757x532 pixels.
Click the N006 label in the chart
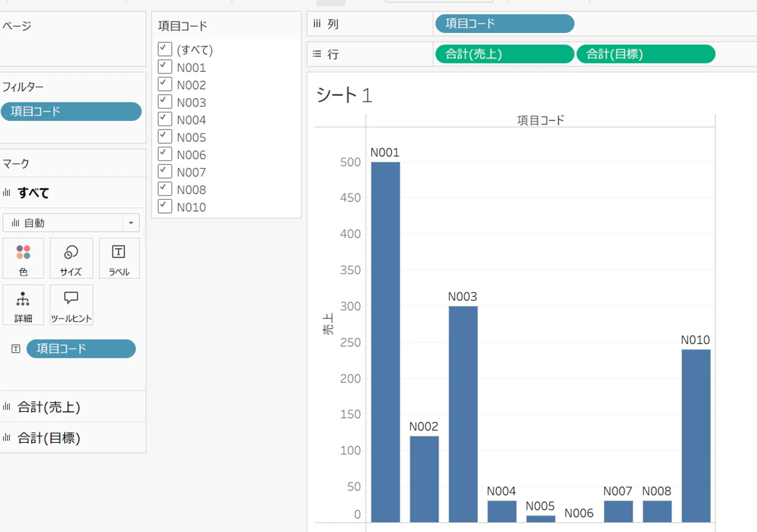click(579, 513)
